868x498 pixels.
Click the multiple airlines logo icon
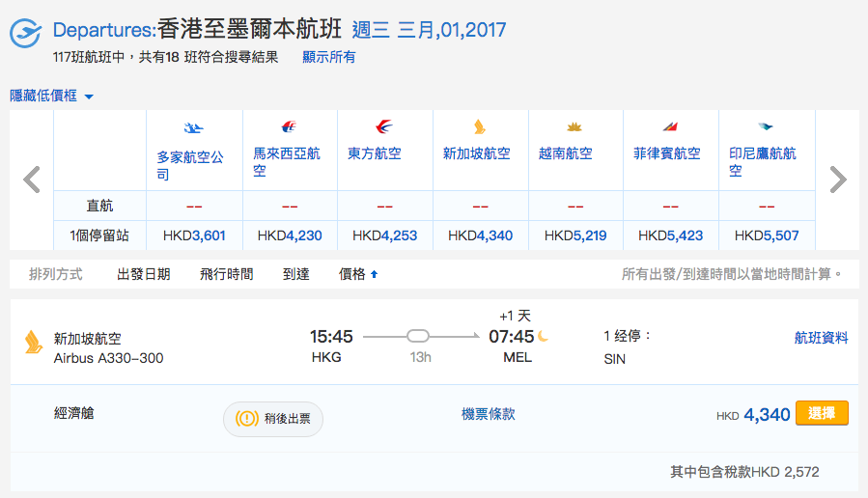pos(193,128)
